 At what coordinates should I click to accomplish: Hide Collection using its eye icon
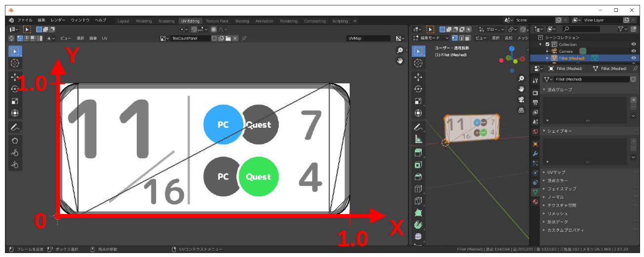634,44
